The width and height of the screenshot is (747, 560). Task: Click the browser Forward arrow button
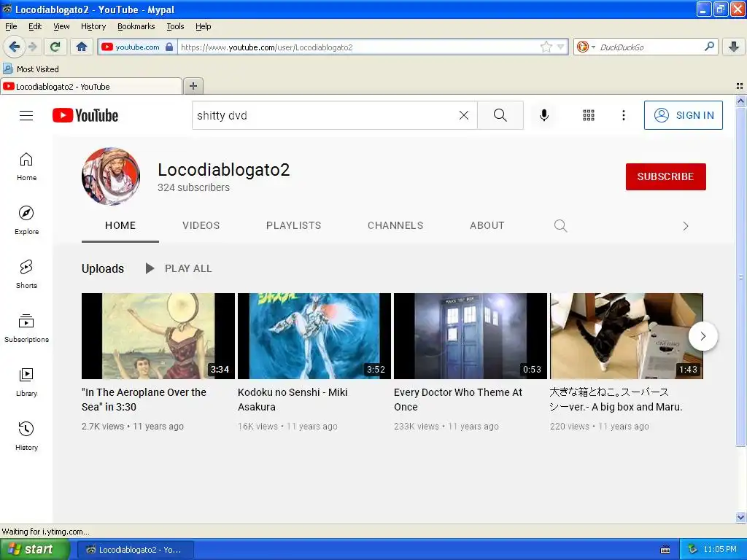32,47
